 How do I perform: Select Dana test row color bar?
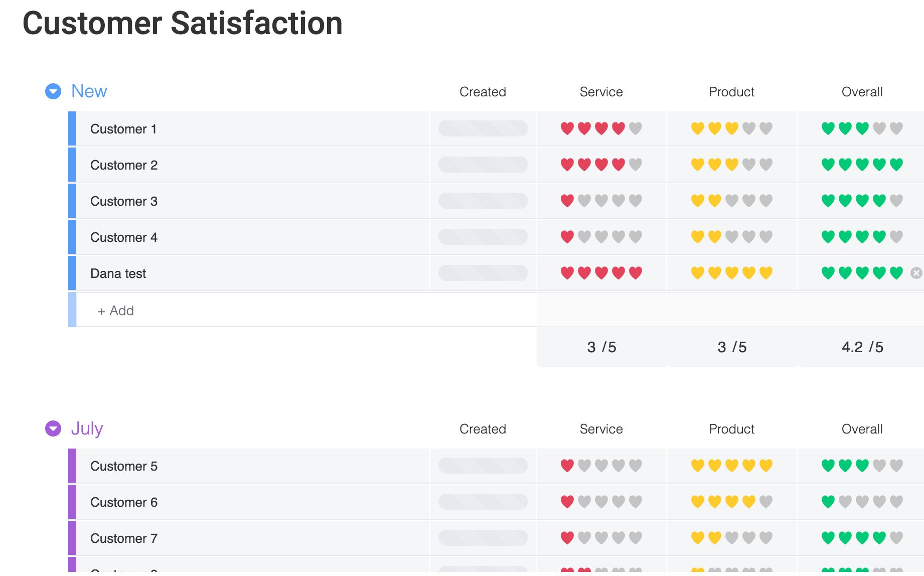pos(72,273)
